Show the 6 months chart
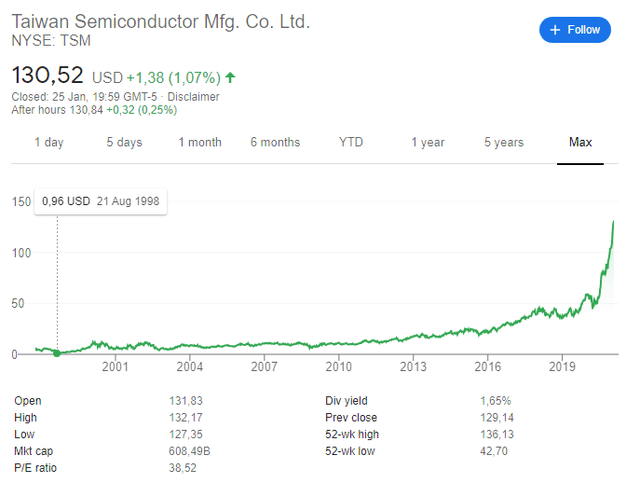This screenshot has height=483, width=640. pyautogui.click(x=275, y=142)
